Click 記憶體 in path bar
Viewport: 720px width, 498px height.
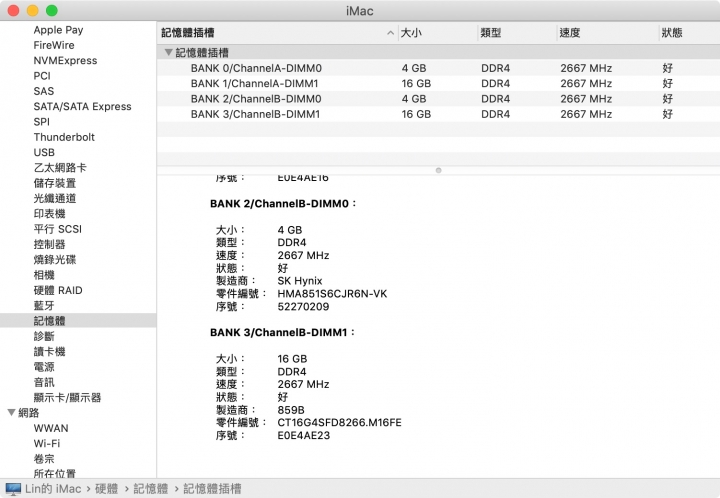pos(151,489)
